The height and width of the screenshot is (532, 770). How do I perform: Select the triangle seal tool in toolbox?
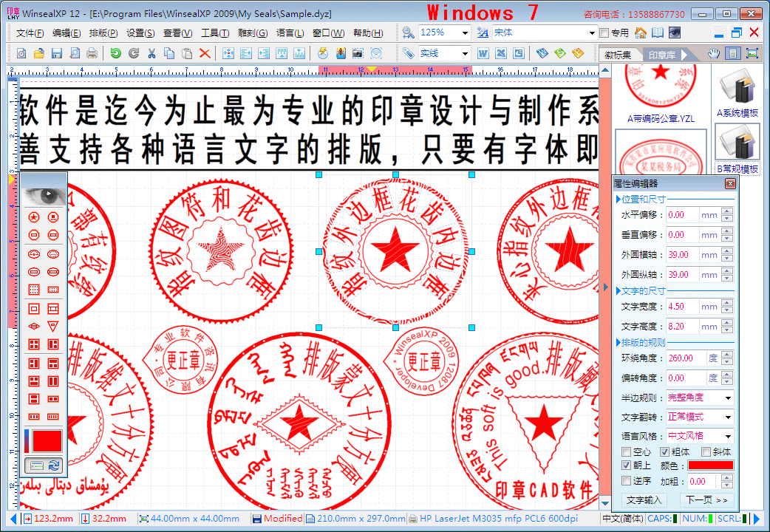(x=53, y=326)
